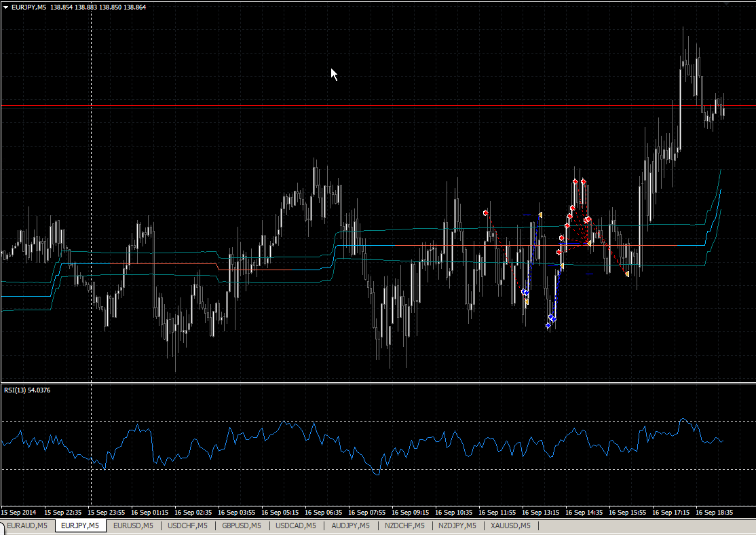
Task: Select the USDCAD,M5 chart tab
Action: point(296,525)
